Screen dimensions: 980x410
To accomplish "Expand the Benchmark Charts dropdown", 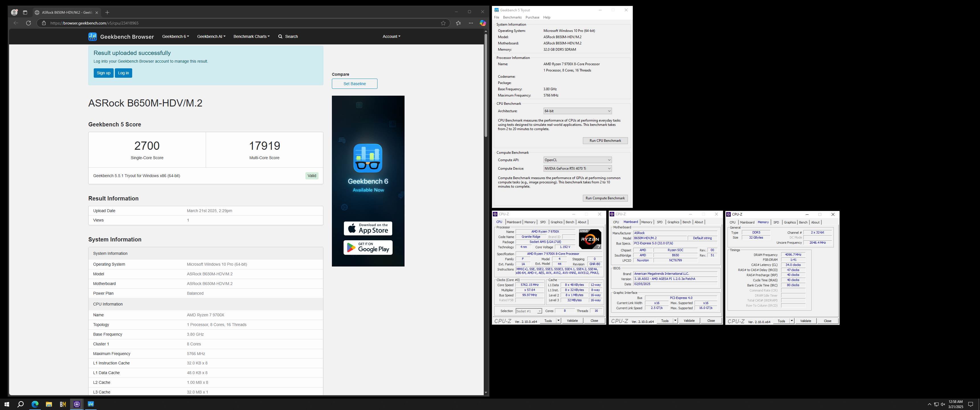I will pyautogui.click(x=252, y=36).
